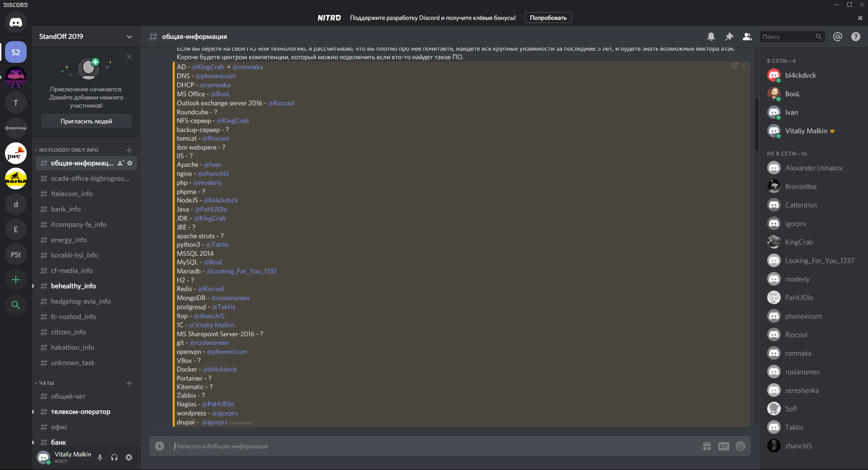Click the chat vertical scrollbar
The height and width of the screenshot is (470, 868).
click(x=756, y=124)
